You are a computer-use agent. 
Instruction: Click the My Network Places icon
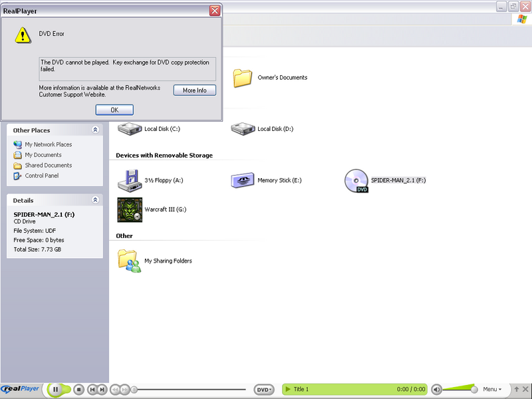pos(18,144)
